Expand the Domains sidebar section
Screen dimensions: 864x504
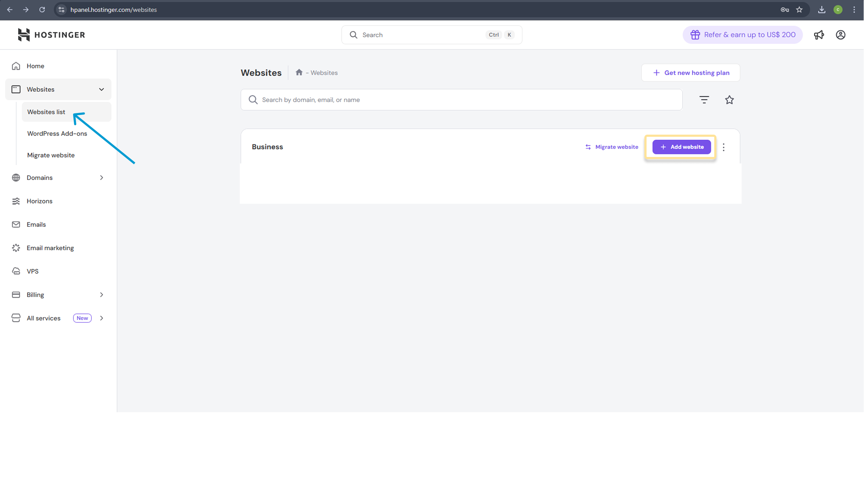pos(102,177)
